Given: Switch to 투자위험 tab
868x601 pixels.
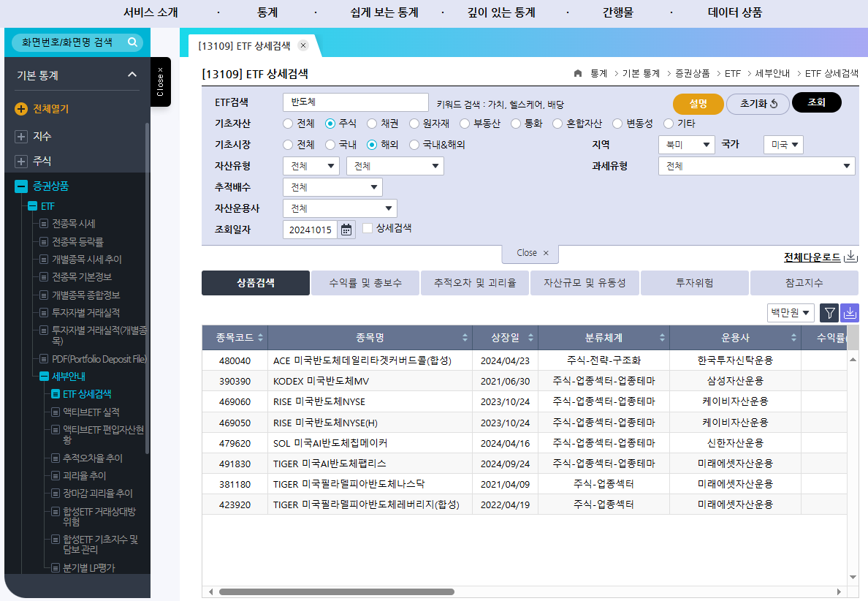Looking at the screenshot, I should (x=694, y=283).
